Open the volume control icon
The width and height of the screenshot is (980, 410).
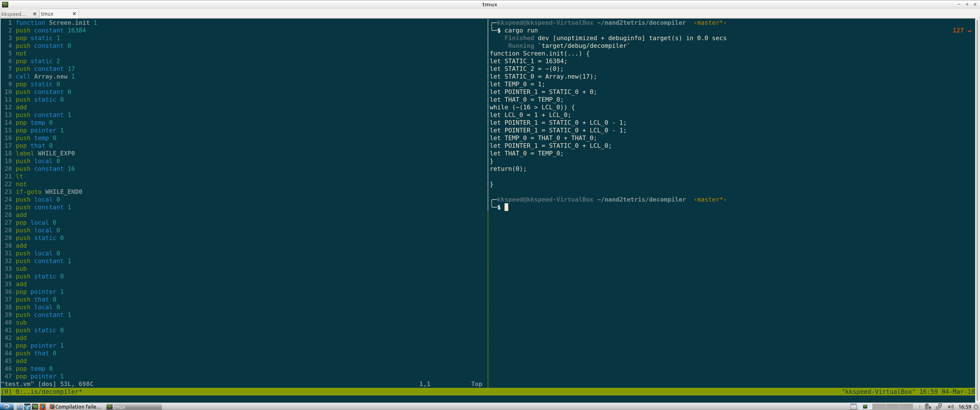(x=951, y=407)
